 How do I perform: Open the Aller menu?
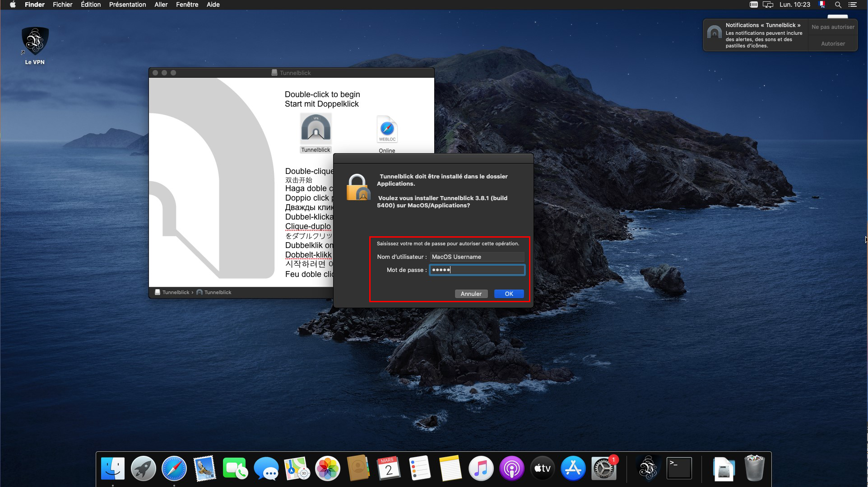pos(161,5)
